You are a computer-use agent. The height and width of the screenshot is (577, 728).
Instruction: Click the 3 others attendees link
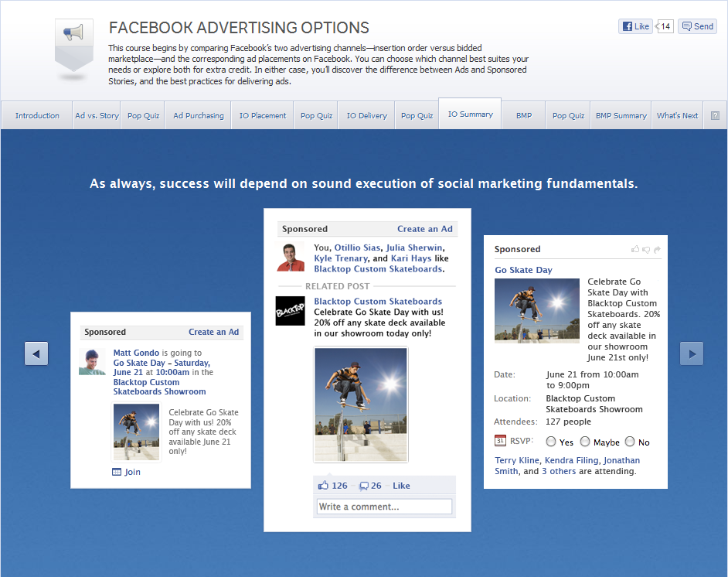pos(559,471)
